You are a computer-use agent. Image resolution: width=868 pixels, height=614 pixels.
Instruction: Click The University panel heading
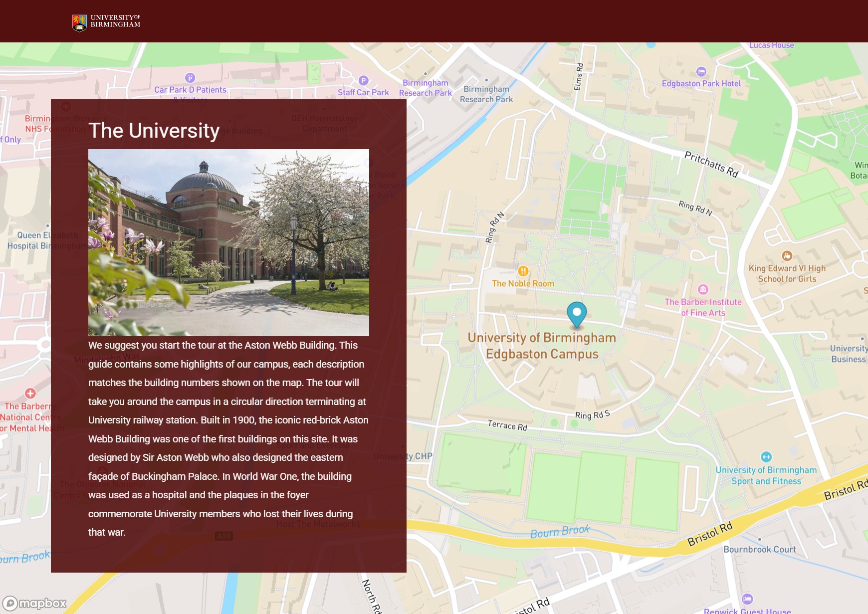[x=154, y=131]
